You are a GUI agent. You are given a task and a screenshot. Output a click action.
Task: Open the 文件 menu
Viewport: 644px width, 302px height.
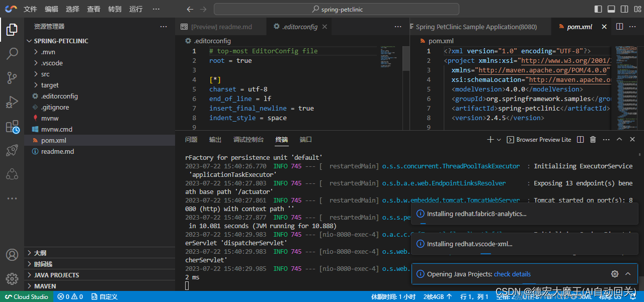(x=30, y=9)
